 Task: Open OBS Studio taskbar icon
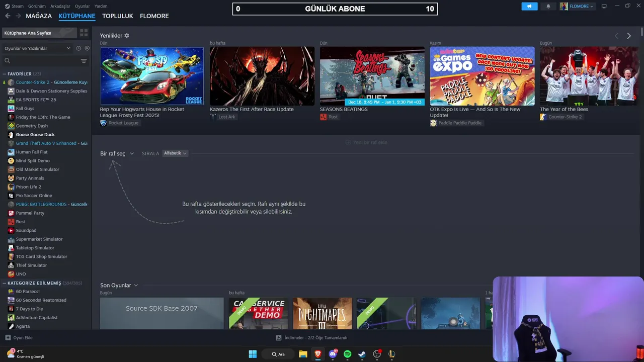[x=377, y=354]
